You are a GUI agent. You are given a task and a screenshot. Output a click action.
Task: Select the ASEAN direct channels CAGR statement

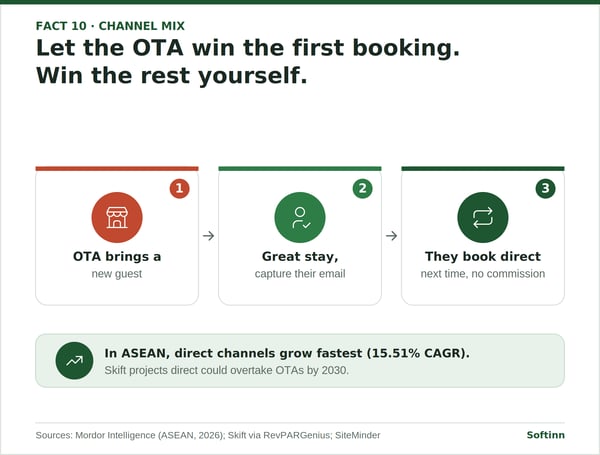[287, 353]
